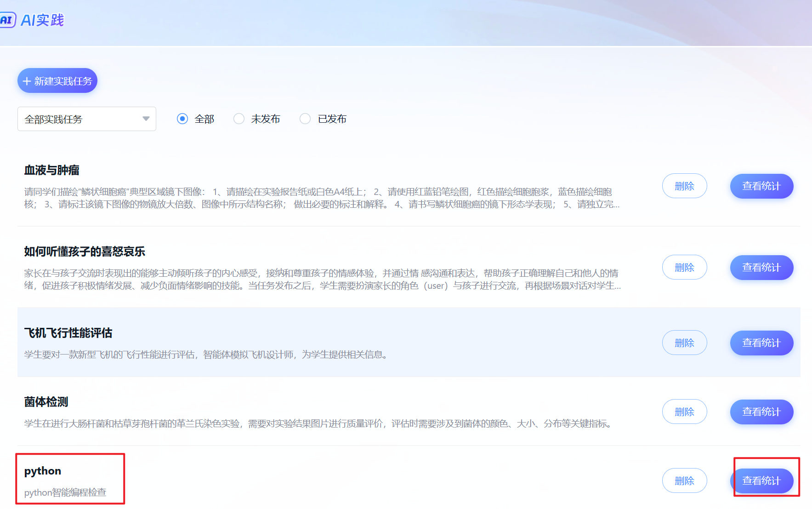This screenshot has width=812, height=509.
Task: Click the AI实践 logo icon
Action: (7, 20)
